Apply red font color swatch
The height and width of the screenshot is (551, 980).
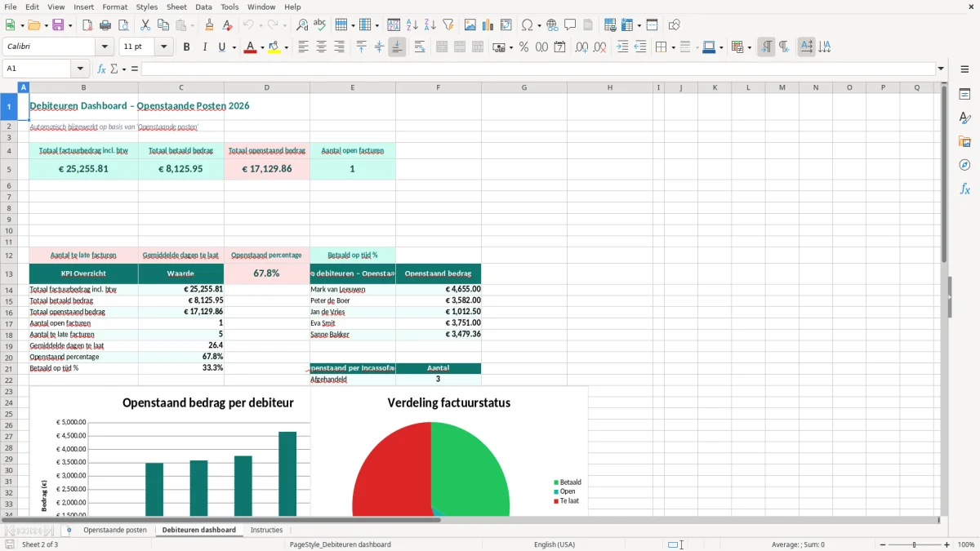(x=249, y=47)
